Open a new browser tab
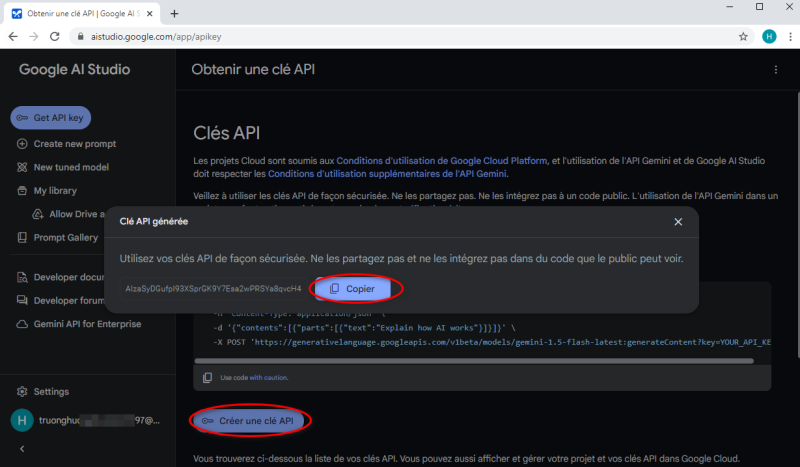The width and height of the screenshot is (800, 467). point(174,14)
